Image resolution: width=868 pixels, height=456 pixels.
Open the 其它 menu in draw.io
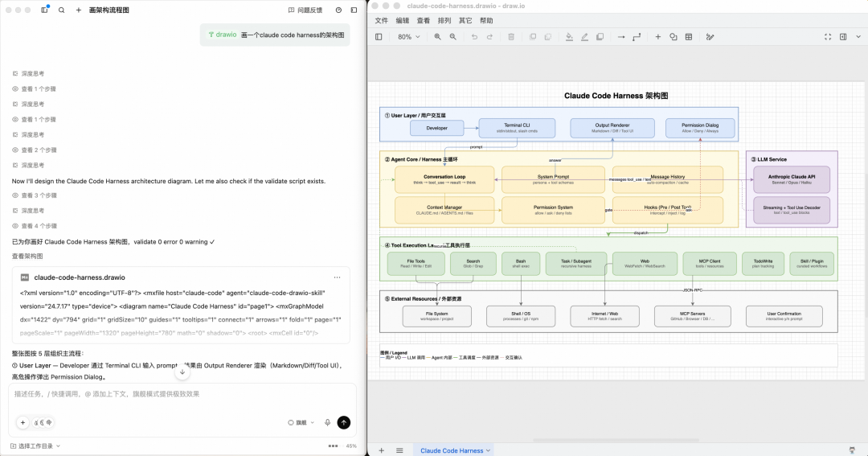click(465, 20)
